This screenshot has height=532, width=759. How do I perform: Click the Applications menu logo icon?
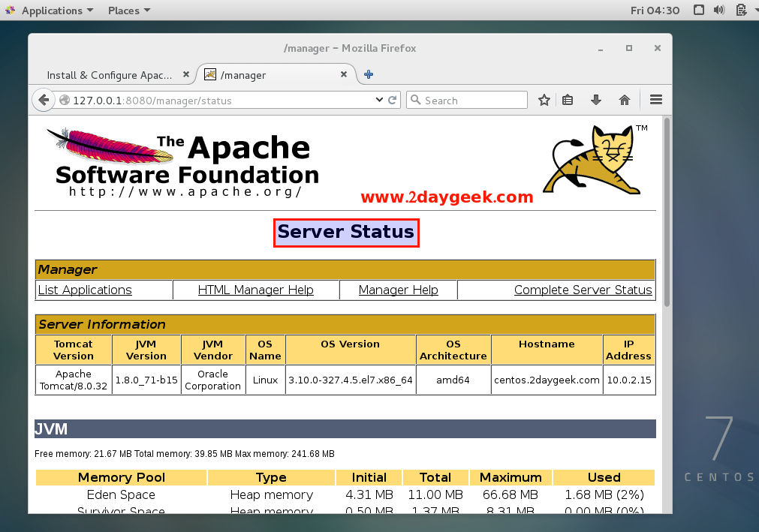(x=11, y=11)
